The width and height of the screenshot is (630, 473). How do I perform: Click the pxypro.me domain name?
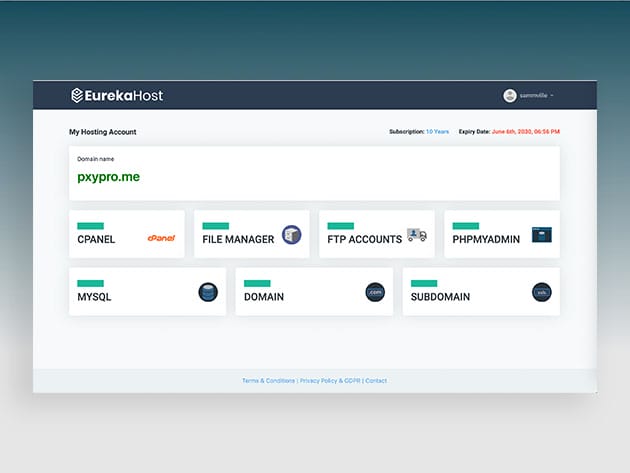pyautogui.click(x=108, y=176)
